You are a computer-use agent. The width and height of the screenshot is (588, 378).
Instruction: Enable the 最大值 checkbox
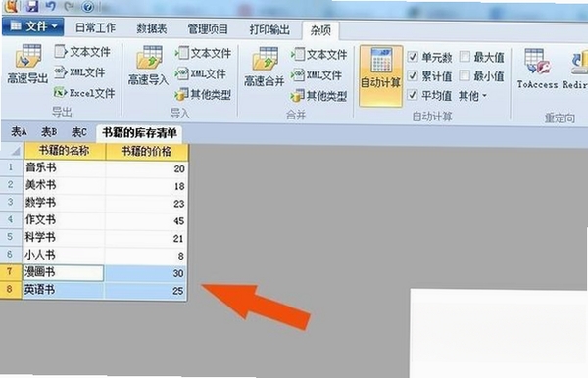point(465,57)
